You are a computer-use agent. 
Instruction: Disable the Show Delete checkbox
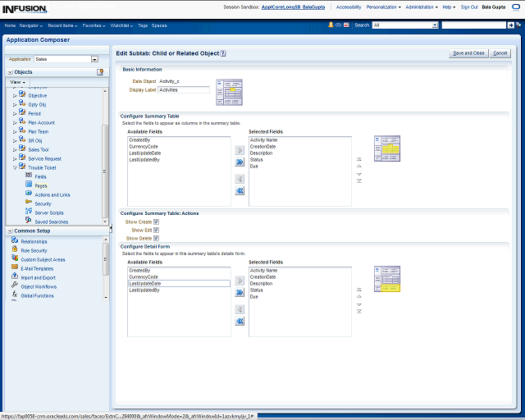click(156, 239)
